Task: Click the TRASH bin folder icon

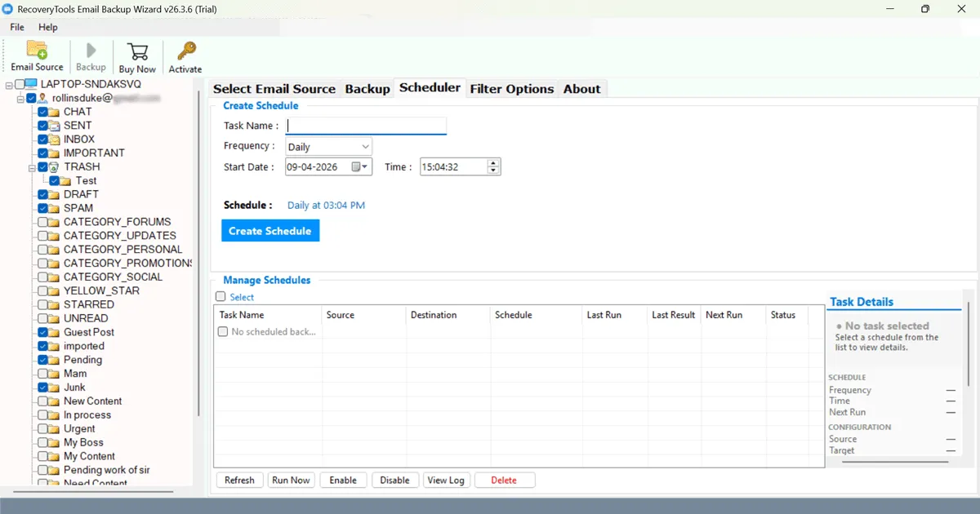Action: pos(54,166)
